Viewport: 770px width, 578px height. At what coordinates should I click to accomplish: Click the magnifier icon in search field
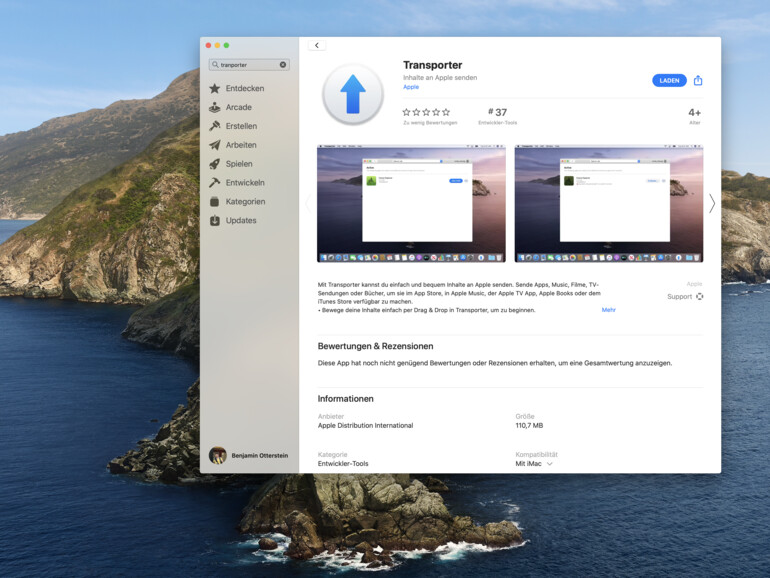[x=215, y=64]
